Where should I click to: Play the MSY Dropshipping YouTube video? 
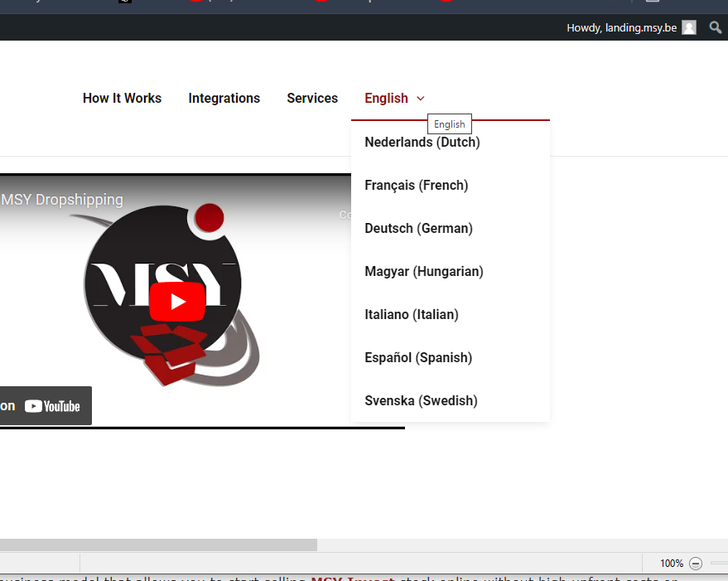coord(177,302)
